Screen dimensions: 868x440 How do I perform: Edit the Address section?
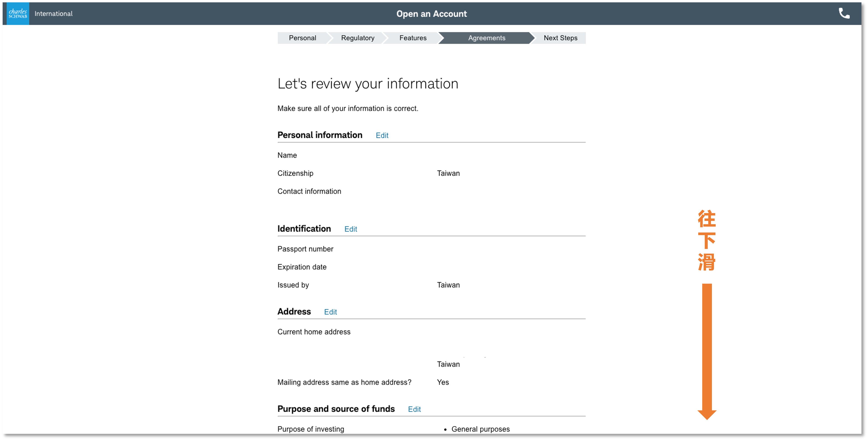coord(330,312)
